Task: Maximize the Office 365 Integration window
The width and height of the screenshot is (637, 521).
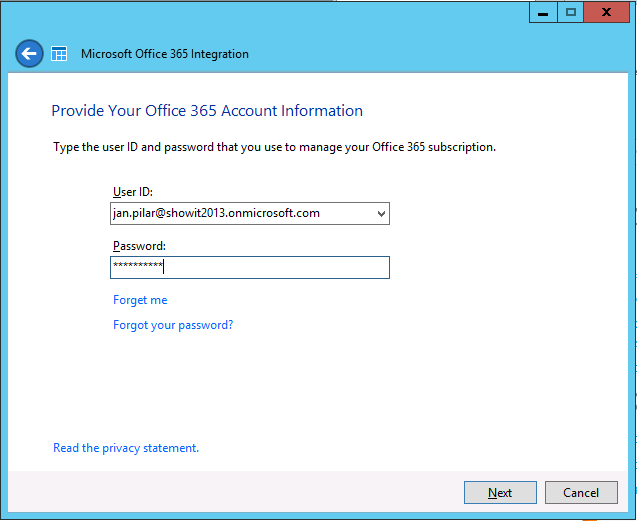Action: [570, 13]
